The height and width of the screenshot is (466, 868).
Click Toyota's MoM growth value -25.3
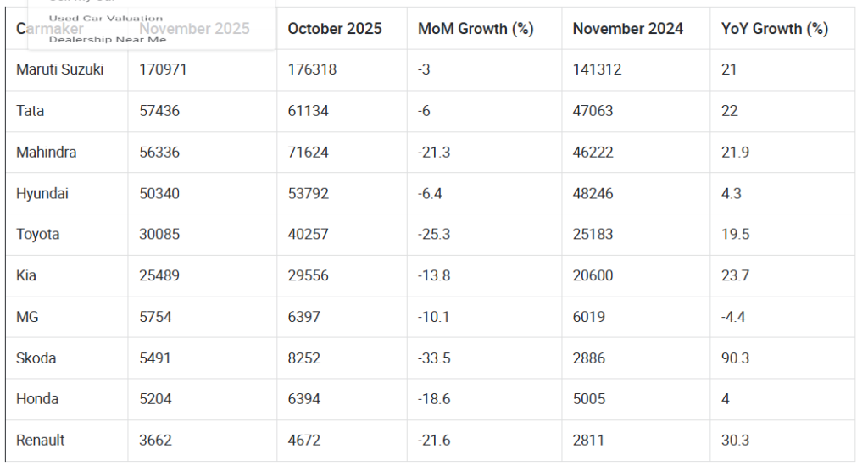(434, 235)
